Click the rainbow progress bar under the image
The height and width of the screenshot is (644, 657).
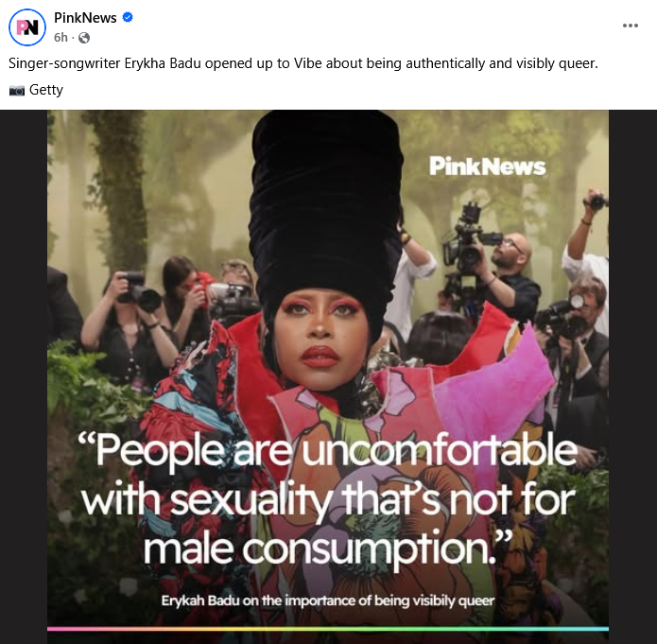328,629
